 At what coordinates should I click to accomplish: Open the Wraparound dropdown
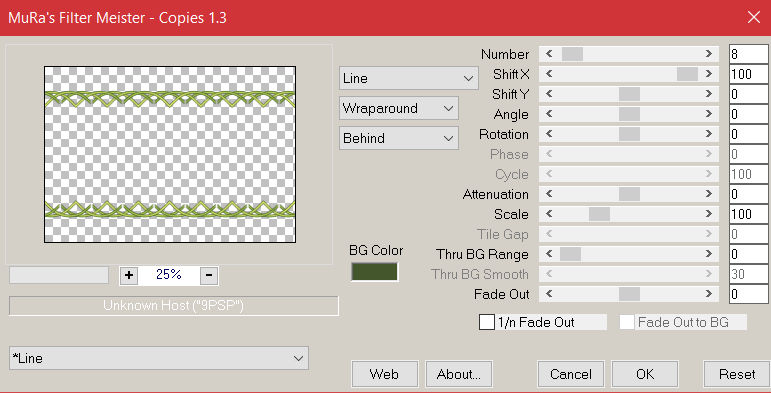tap(399, 108)
